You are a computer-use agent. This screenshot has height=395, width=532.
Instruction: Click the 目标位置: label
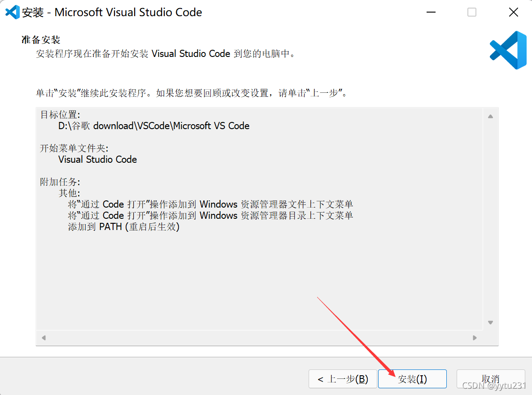[x=60, y=115]
